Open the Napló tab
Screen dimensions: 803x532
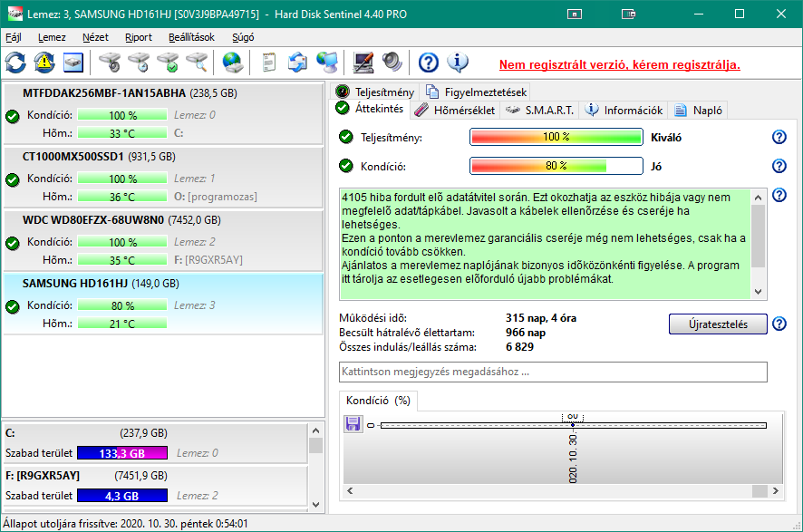698,110
